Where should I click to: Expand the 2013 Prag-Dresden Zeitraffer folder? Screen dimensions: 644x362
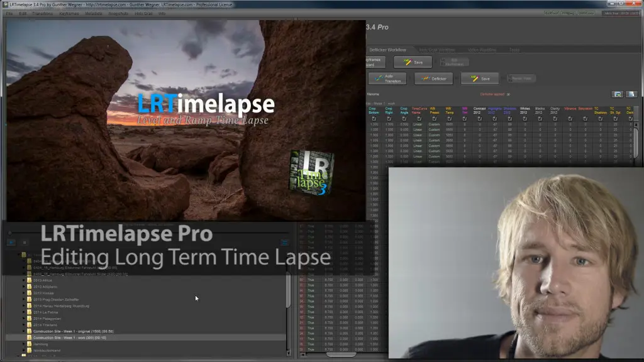[24, 299]
